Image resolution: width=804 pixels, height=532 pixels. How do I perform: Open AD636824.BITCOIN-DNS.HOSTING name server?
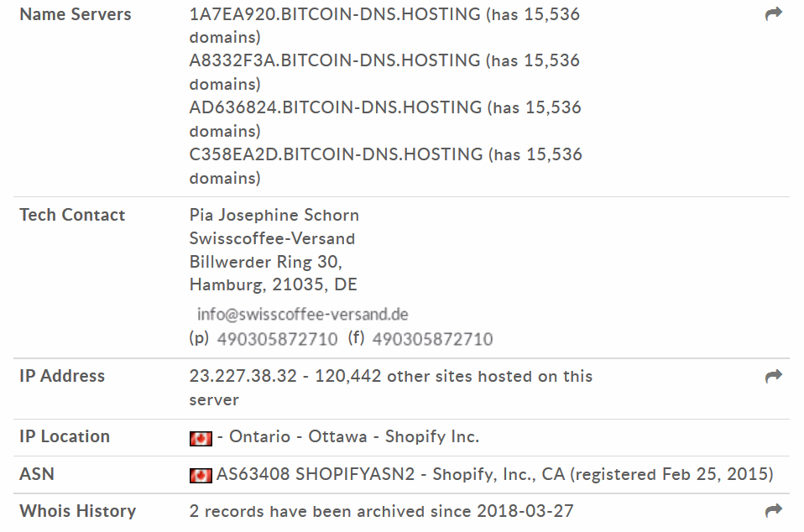(x=336, y=107)
